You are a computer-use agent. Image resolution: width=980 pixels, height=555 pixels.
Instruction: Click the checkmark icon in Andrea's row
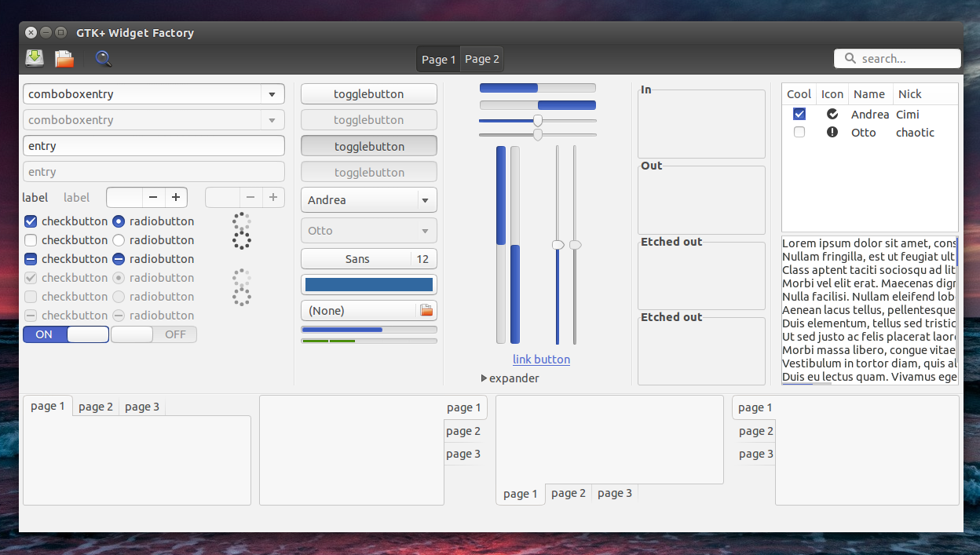coord(832,115)
